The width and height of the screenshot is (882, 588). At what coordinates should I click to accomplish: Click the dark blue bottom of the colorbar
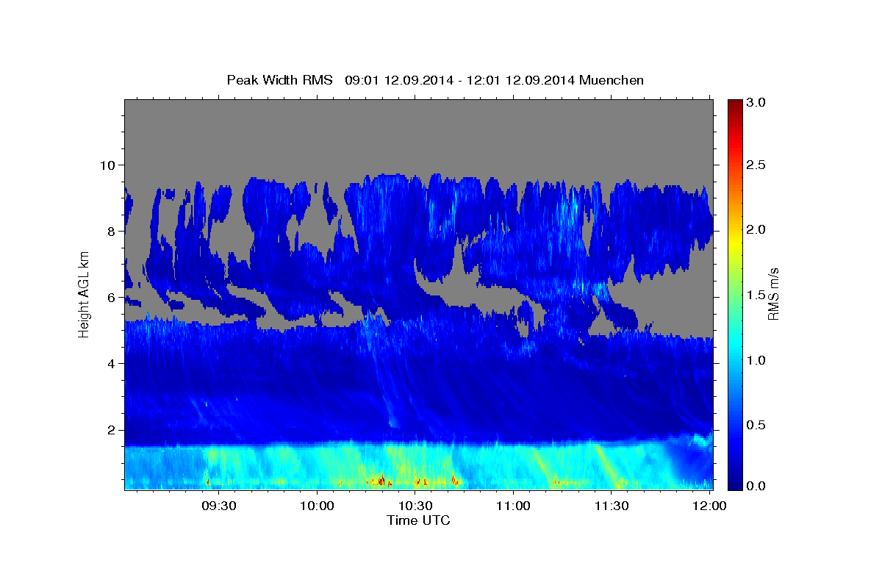tap(735, 484)
